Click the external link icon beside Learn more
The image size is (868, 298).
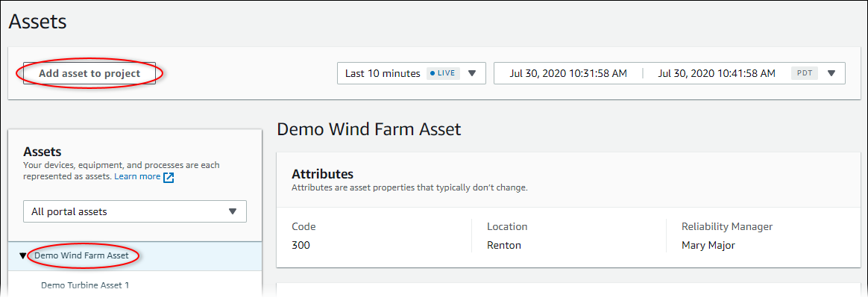pyautogui.click(x=169, y=177)
